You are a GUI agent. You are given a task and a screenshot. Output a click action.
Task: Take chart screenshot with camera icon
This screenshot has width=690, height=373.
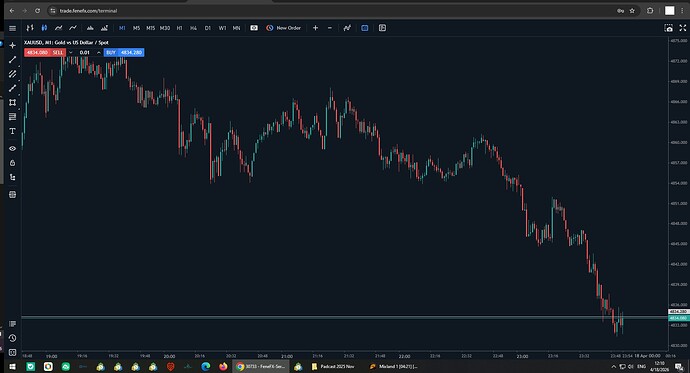(668, 28)
